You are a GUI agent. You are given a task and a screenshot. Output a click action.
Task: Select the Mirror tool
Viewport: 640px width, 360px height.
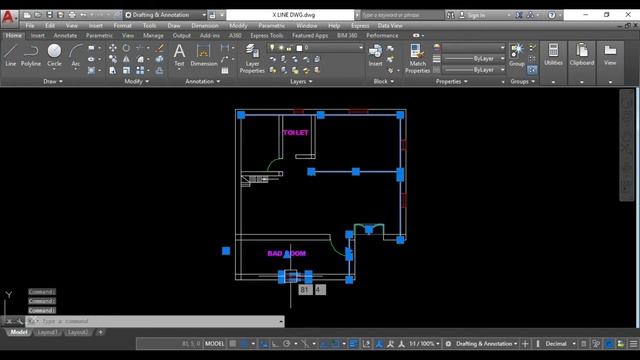(126, 59)
